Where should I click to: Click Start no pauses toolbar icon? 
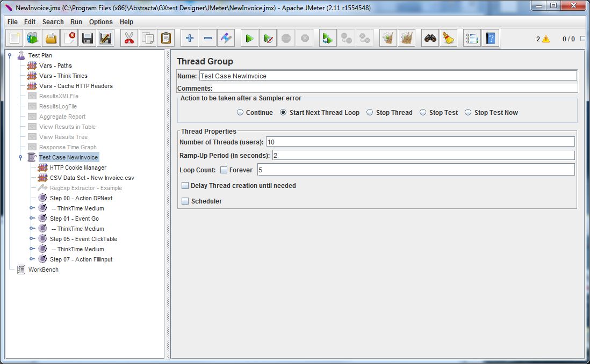pyautogui.click(x=268, y=38)
